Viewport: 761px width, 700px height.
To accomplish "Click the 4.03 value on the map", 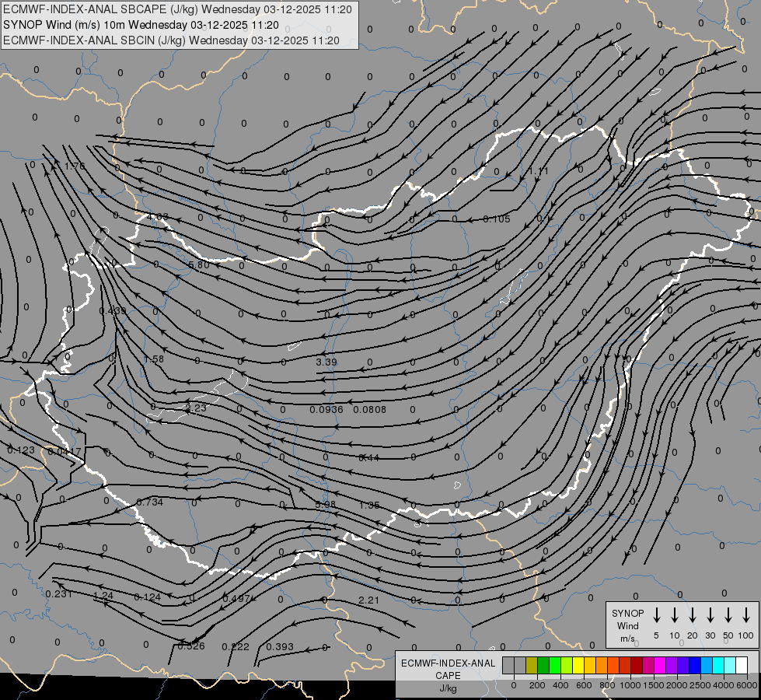I will (x=158, y=217).
